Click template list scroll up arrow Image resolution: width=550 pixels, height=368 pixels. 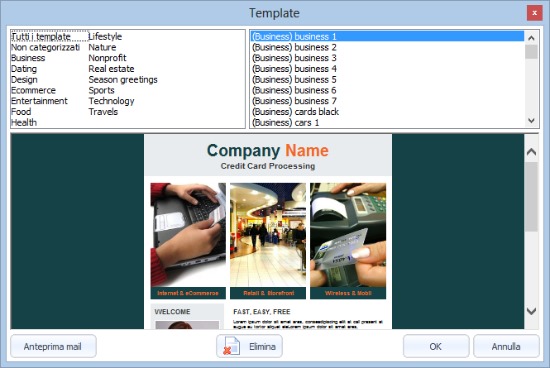531,38
